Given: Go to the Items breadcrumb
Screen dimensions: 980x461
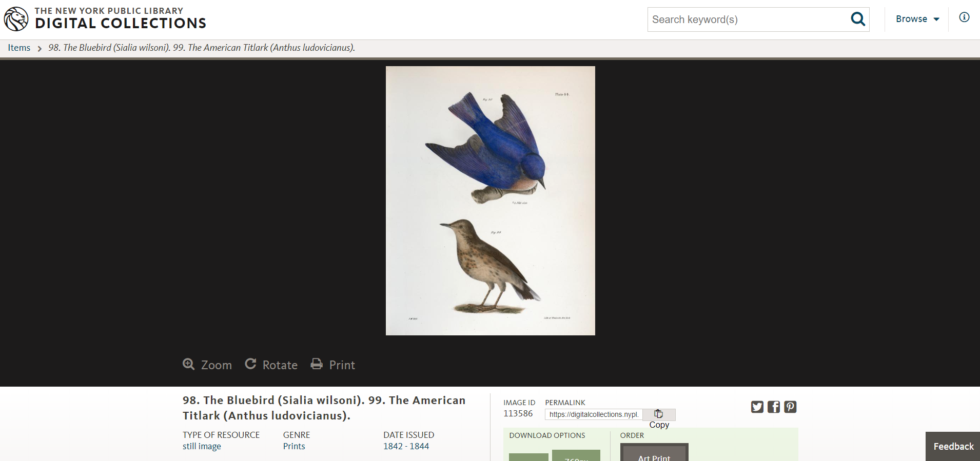Looking at the screenshot, I should [19, 48].
